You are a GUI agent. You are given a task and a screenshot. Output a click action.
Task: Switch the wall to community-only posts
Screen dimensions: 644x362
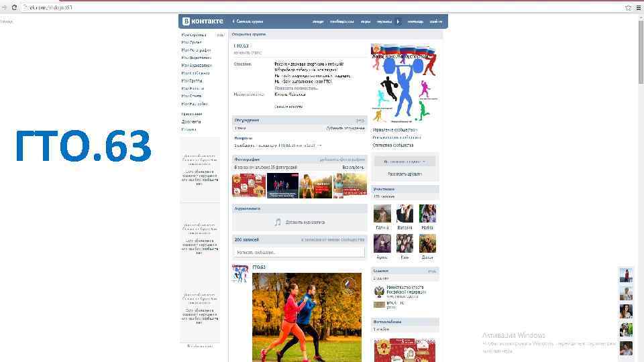coord(333,240)
